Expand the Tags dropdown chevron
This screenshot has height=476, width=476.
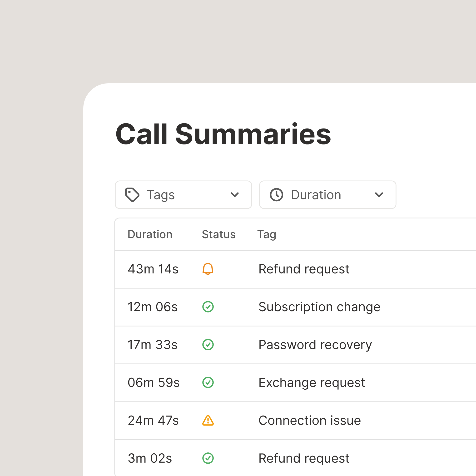235,194
